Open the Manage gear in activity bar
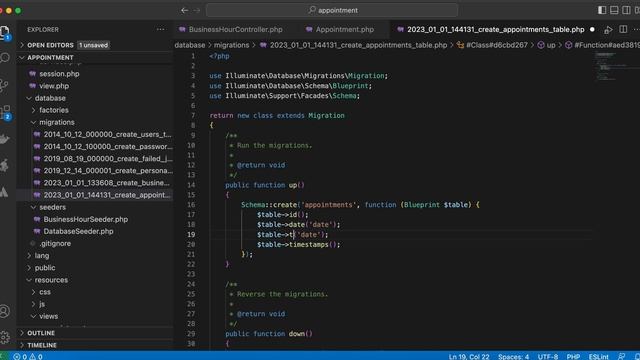Image resolution: width=640 pixels, height=360 pixels. click(x=4, y=337)
